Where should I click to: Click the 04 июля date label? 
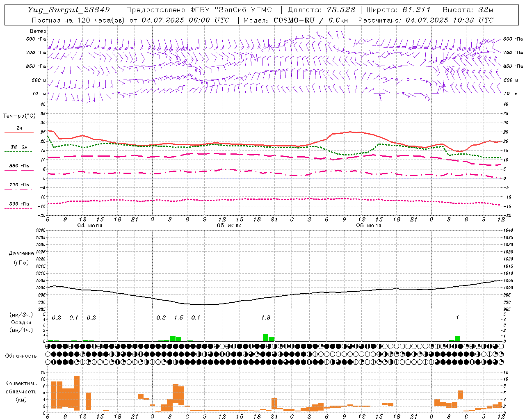click(x=90, y=226)
